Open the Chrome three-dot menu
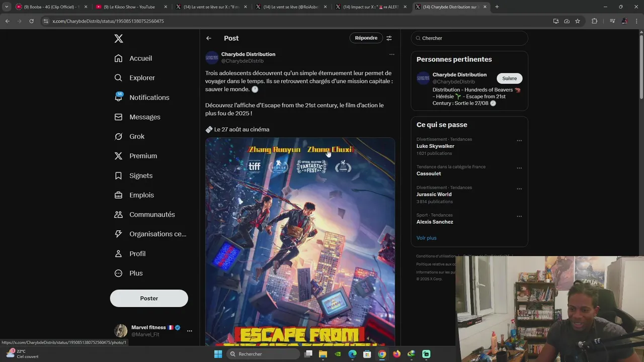Image resolution: width=644 pixels, height=362 pixels. pyautogui.click(x=636, y=21)
